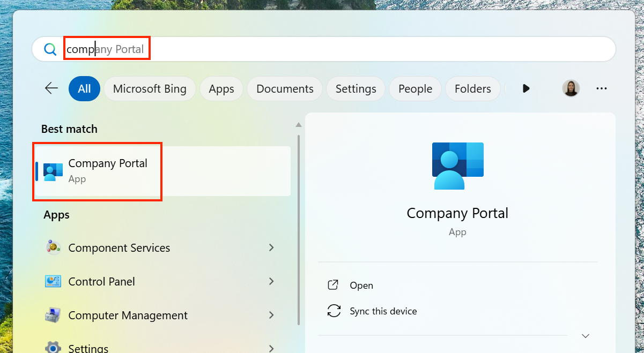Viewport: 644px width, 353px height.
Task: Click the Component Services icon
Action: tap(53, 247)
